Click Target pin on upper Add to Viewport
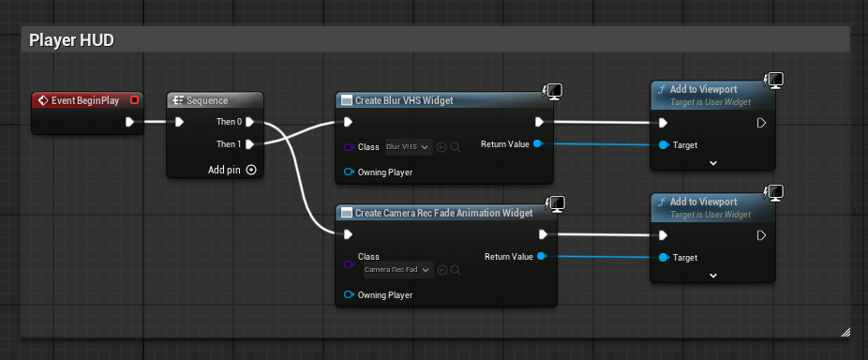Screen dimensions: 868x360 665,145
